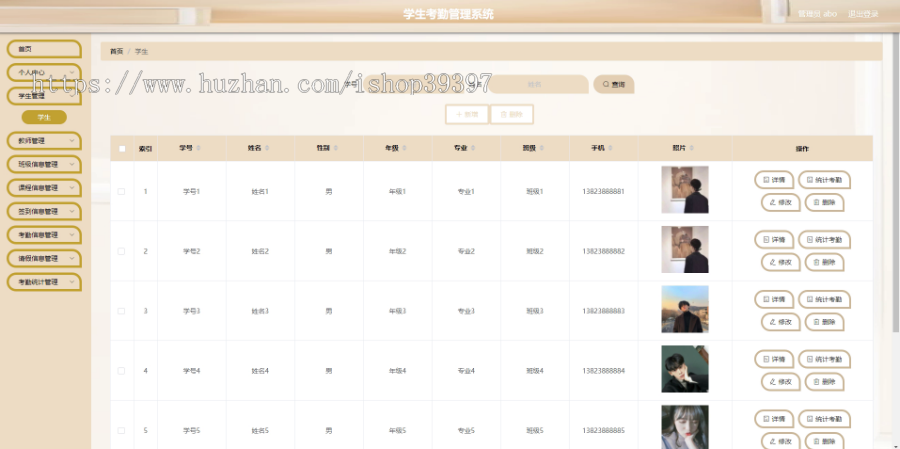Check the checkbox for row 学号3

click(121, 311)
